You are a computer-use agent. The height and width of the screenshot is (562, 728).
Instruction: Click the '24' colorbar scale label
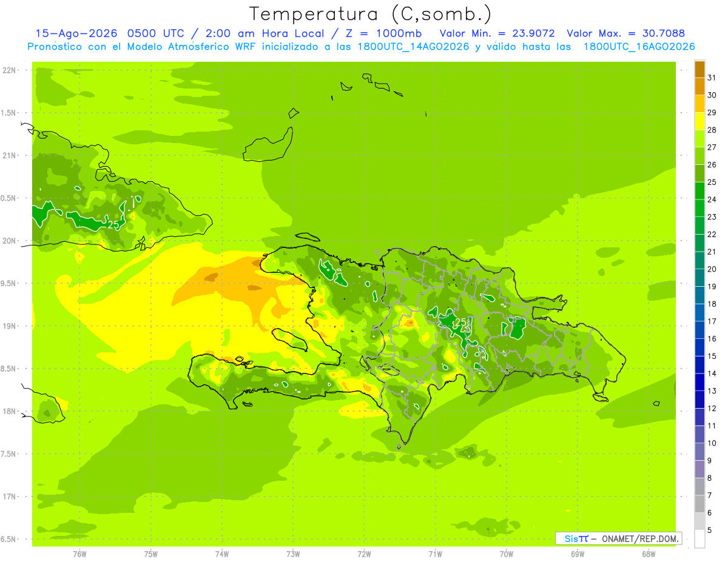point(712,199)
